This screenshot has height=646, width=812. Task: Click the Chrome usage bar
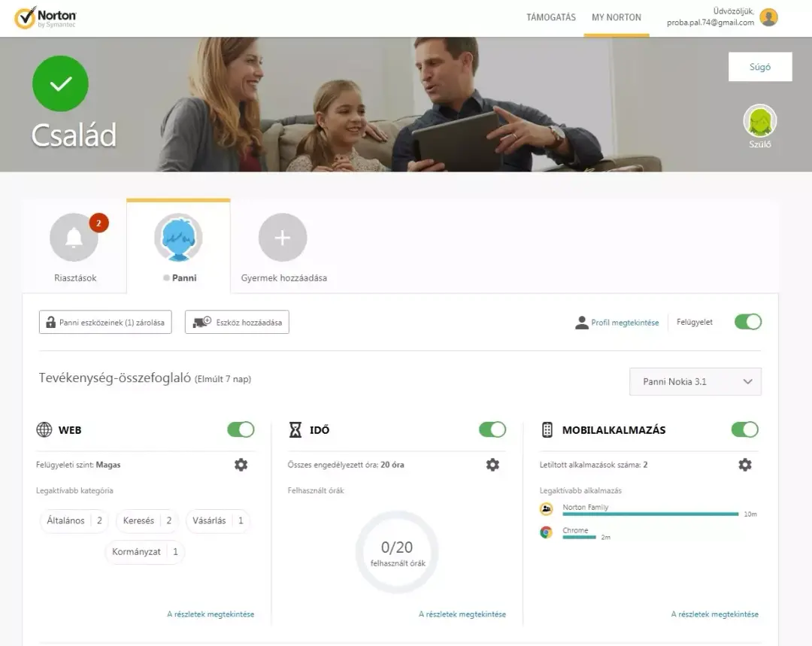click(579, 537)
